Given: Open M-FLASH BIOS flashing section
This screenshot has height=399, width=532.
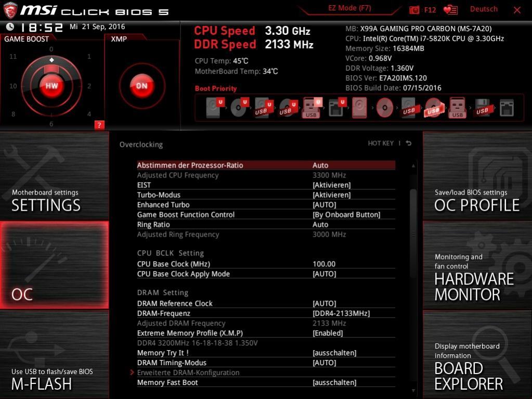Looking at the screenshot, I should (x=54, y=355).
